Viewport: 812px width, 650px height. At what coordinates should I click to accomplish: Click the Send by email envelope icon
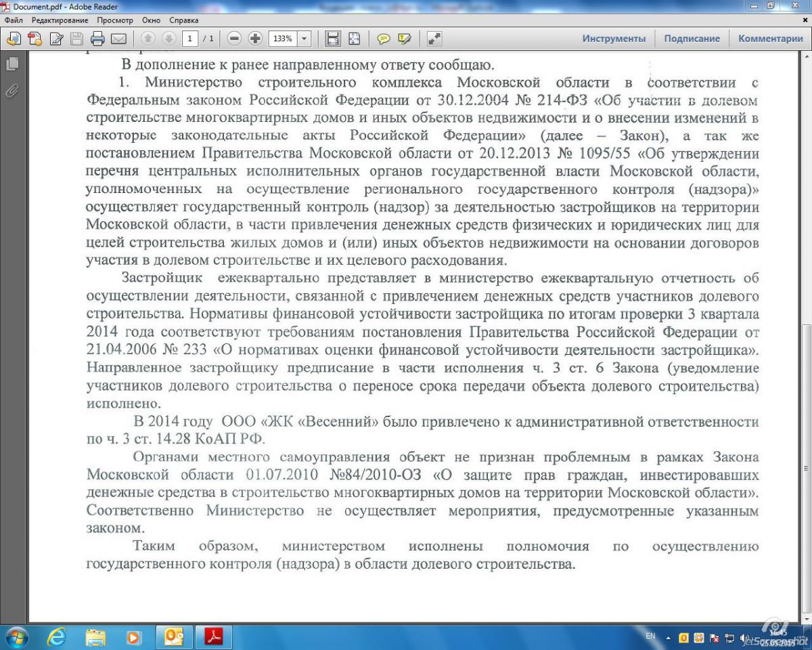tap(118, 39)
